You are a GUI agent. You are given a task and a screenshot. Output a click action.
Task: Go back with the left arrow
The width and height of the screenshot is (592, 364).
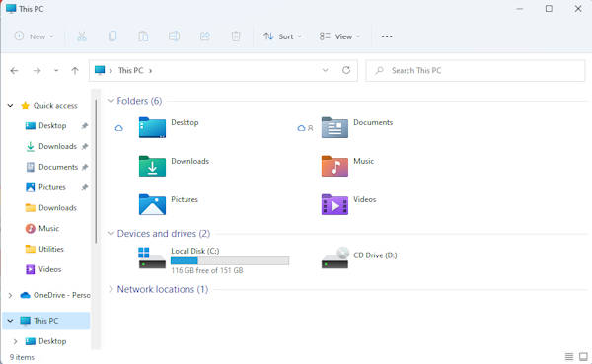[15, 71]
